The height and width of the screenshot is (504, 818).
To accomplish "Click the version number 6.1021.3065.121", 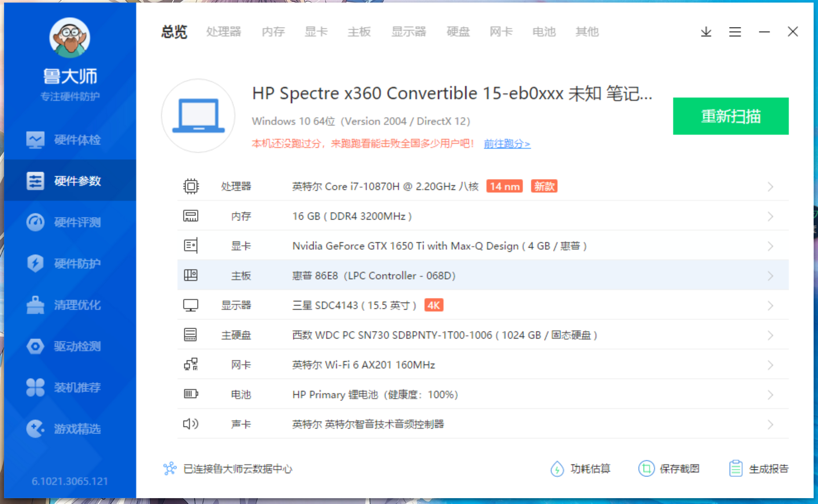I will tap(70, 481).
